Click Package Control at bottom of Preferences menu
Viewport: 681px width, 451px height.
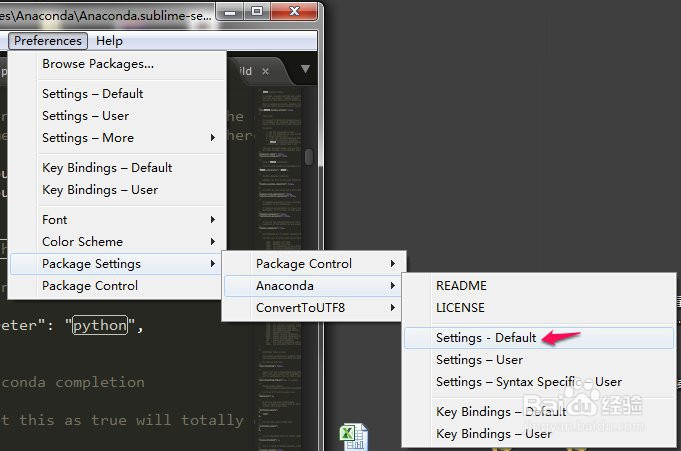(117, 286)
